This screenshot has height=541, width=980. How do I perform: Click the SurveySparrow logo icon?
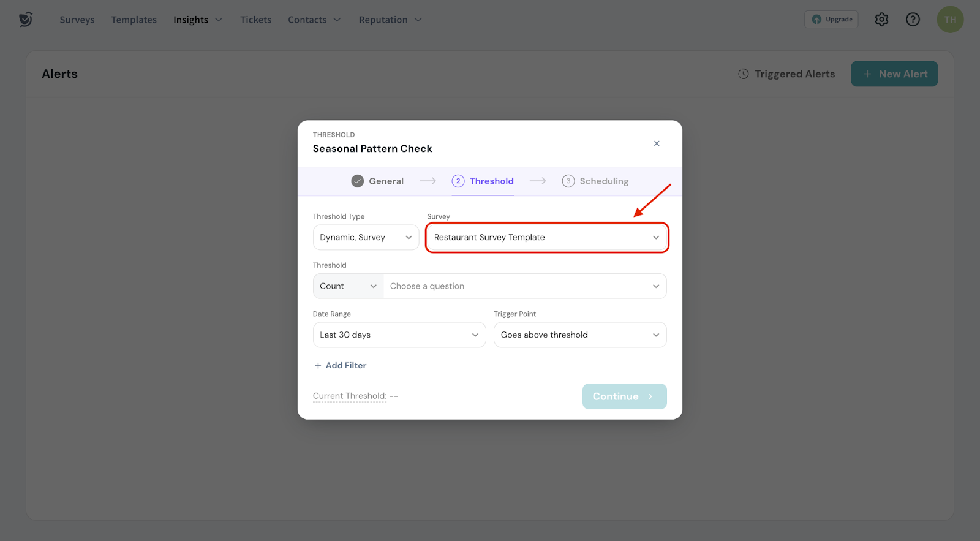point(26,20)
